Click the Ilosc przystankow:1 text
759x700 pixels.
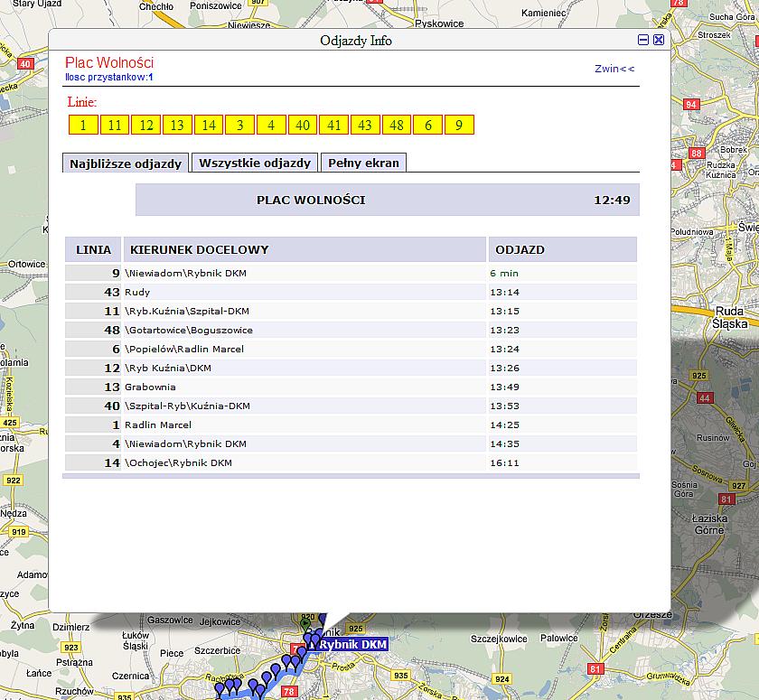[x=109, y=77]
